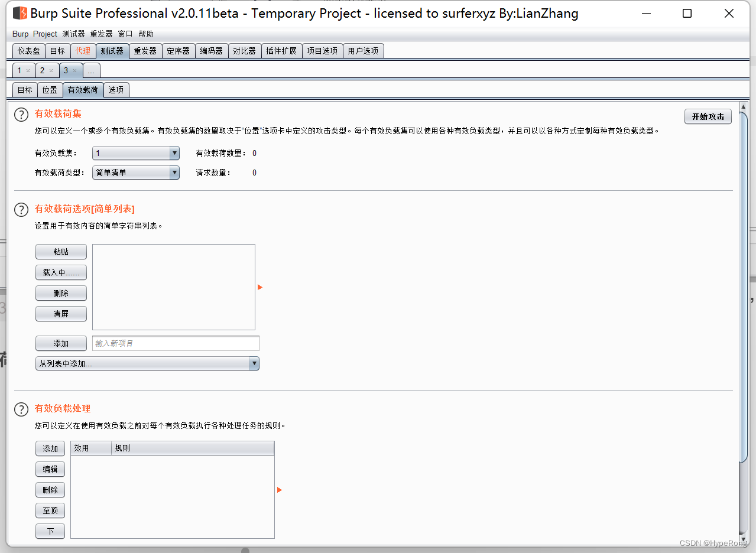The width and height of the screenshot is (756, 553).
Task: Click the Burp Suite logo in title bar
Action: coord(20,13)
